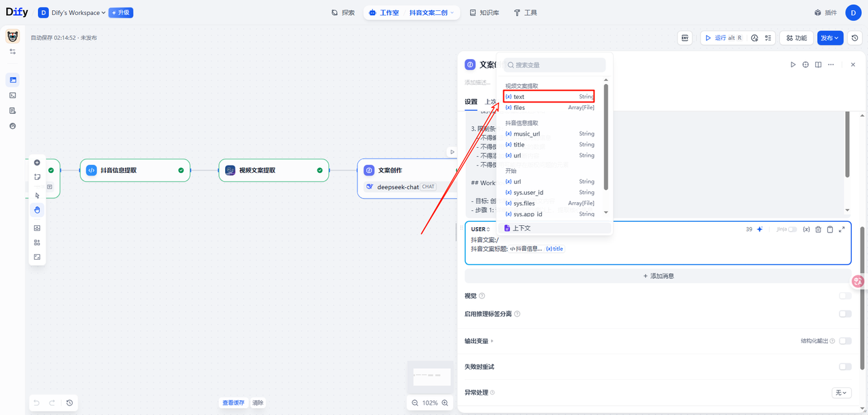Open the 异常处理 dropdown set to 无
This screenshot has width=868, height=415.
841,393
